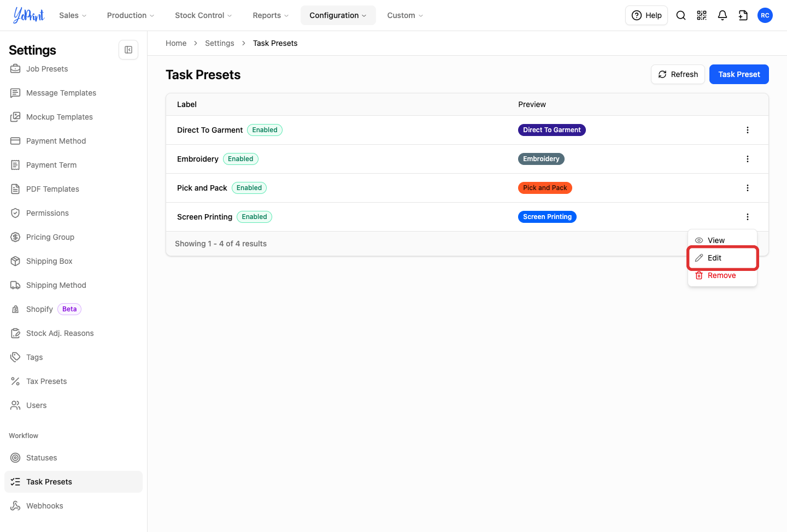The image size is (787, 532).
Task: Collapse the Settings sidebar panel icon
Action: coord(128,50)
